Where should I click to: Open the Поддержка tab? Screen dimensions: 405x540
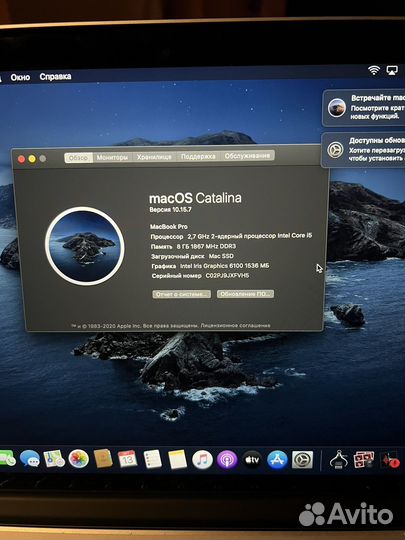[198, 156]
